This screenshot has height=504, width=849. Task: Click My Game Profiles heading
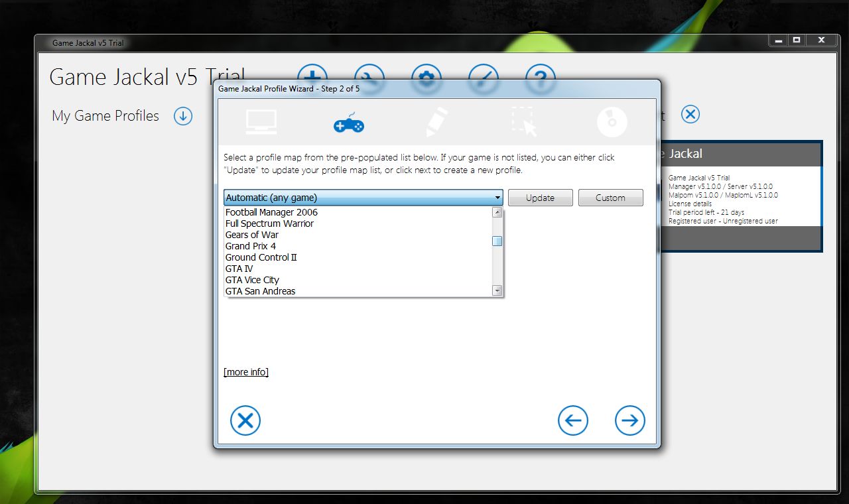[105, 116]
